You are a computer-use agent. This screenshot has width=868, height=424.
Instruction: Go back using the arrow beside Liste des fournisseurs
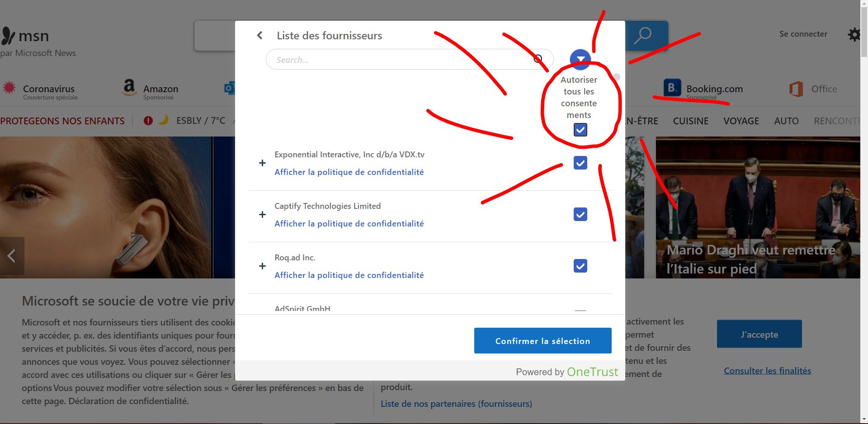click(x=259, y=35)
